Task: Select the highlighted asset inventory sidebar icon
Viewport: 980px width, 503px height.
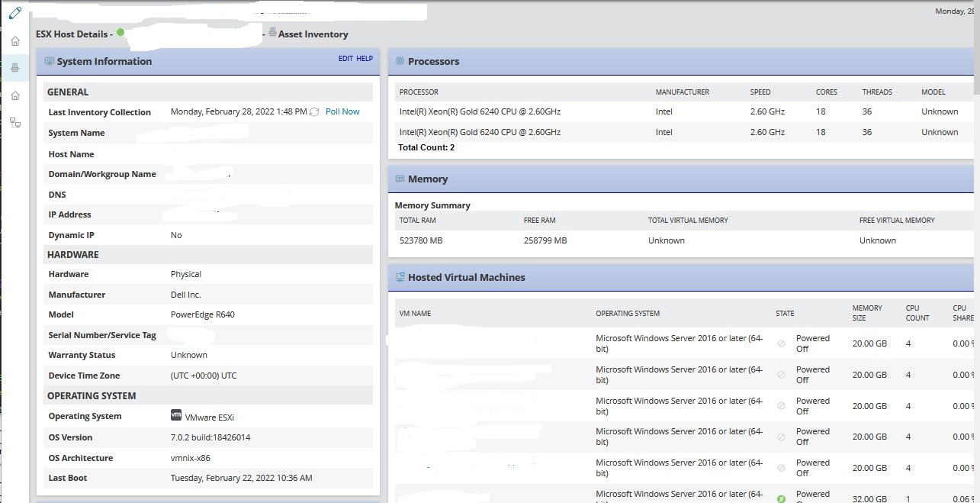Action: (x=15, y=68)
